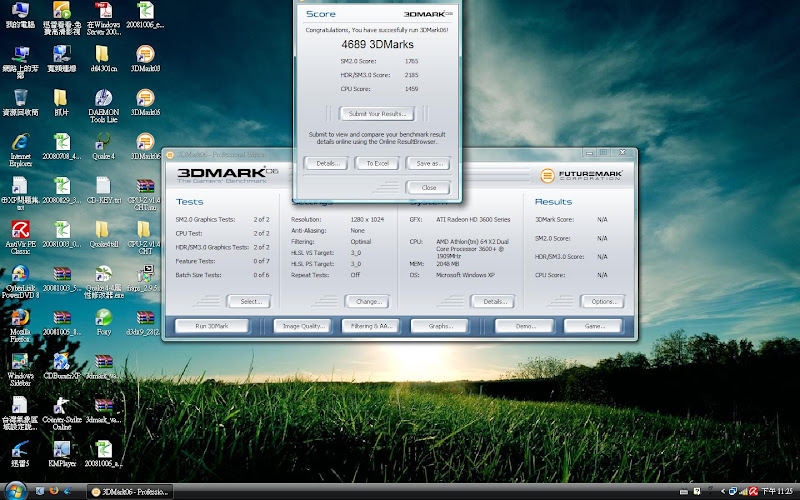The height and width of the screenshot is (500, 800).
Task: Open the Image Quality tool
Action: 300,326
